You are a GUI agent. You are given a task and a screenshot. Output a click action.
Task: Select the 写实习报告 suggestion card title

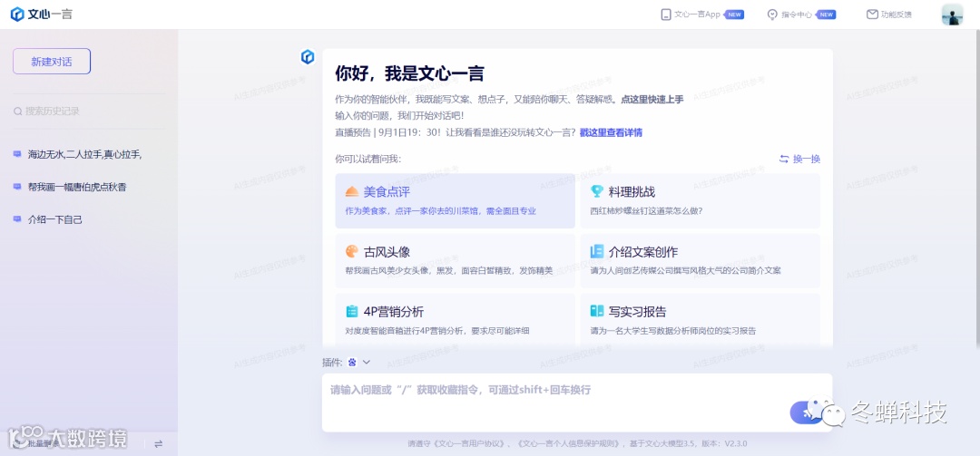click(638, 312)
